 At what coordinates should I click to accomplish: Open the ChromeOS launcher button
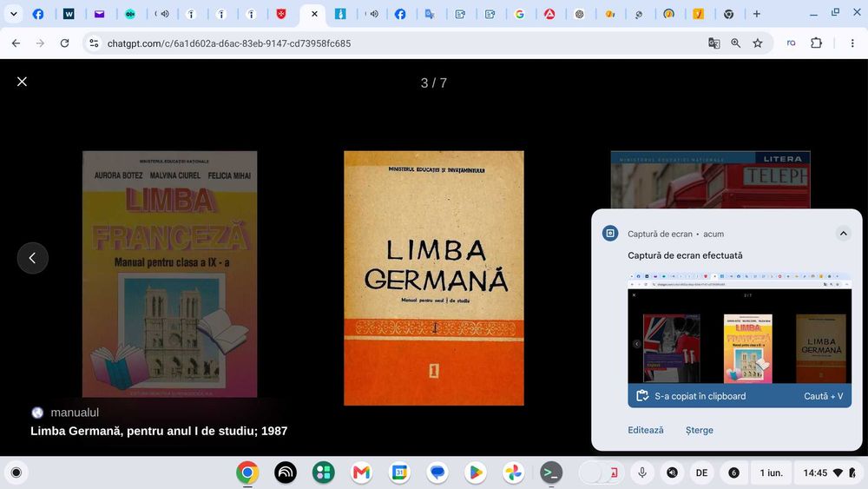tap(16, 472)
